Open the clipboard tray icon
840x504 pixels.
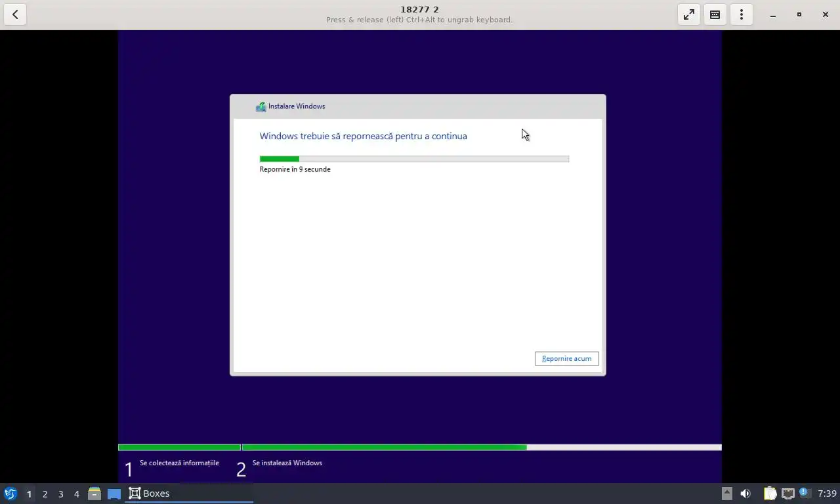click(770, 493)
